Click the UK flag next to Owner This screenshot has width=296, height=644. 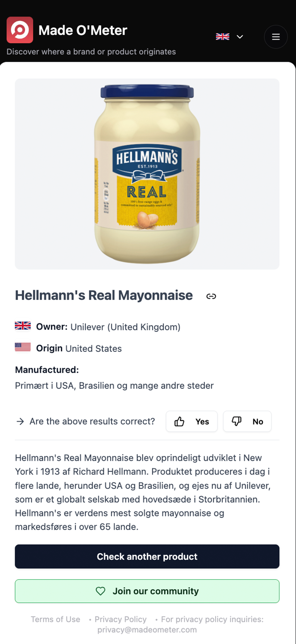23,326
